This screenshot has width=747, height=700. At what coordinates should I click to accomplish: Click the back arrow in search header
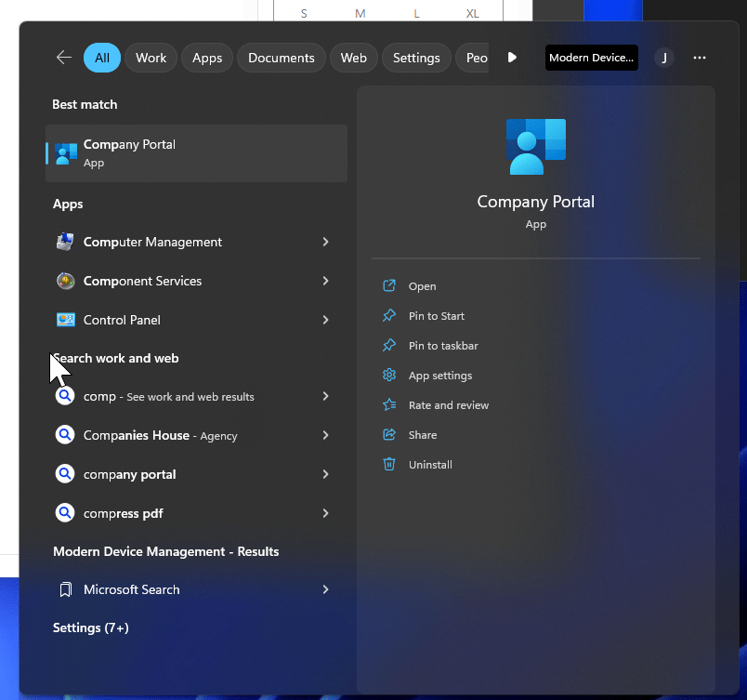[x=64, y=58]
